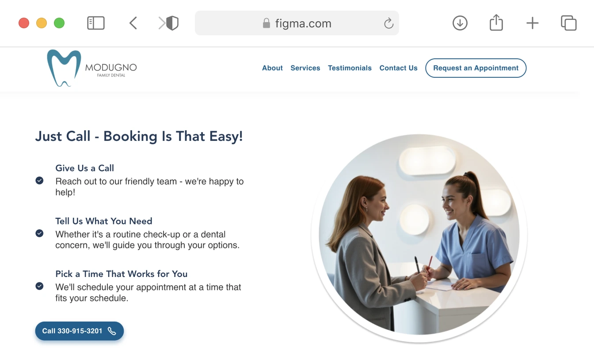Click the Modugno tooth logo
The height and width of the screenshot is (364, 594).
(64, 68)
